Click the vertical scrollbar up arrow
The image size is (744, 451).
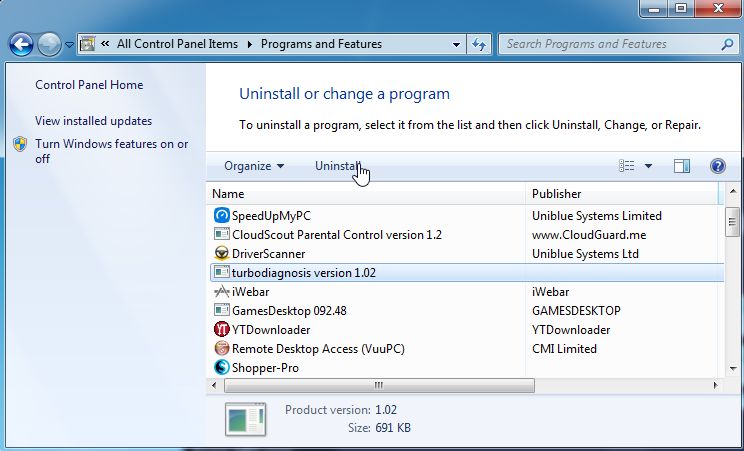point(733,191)
